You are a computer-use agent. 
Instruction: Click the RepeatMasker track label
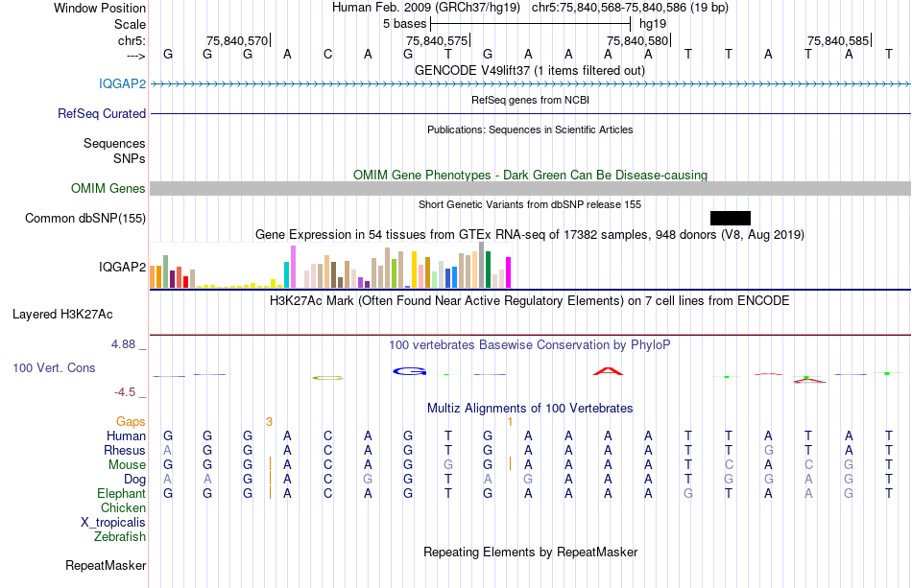click(106, 565)
